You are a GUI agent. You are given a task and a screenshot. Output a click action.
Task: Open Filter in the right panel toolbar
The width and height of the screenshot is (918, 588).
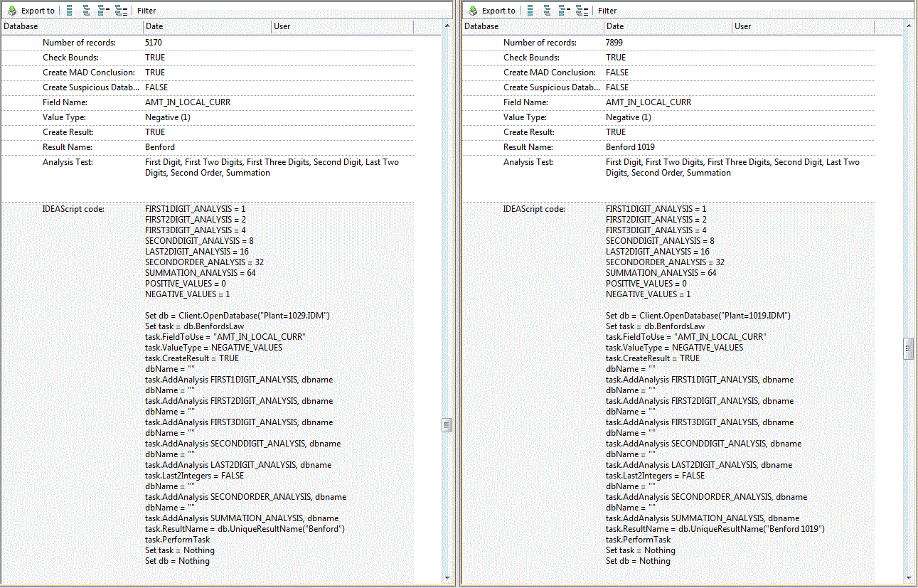(x=608, y=10)
